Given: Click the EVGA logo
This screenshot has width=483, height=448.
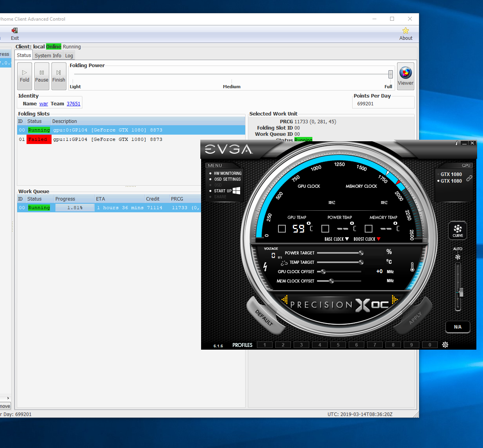Looking at the screenshot, I should click(x=229, y=149).
